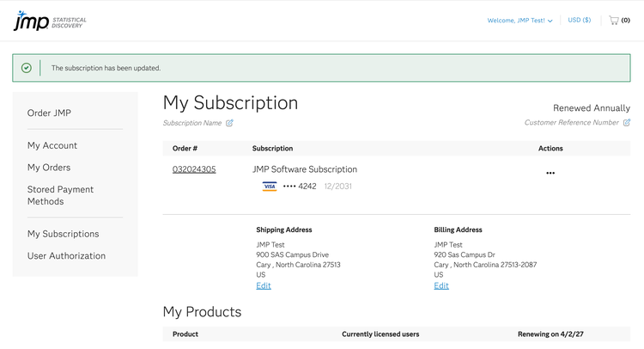
Task: Click the Product column header
Action: click(x=185, y=334)
